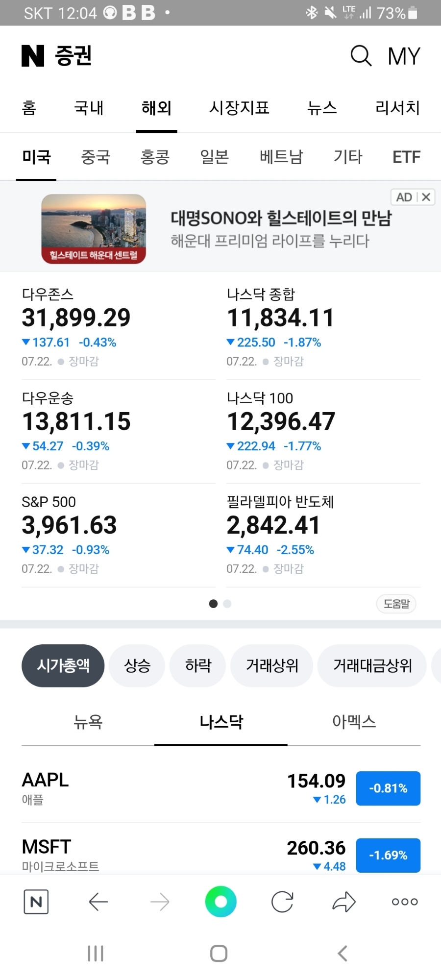Tap the Android system back button

coord(343,954)
